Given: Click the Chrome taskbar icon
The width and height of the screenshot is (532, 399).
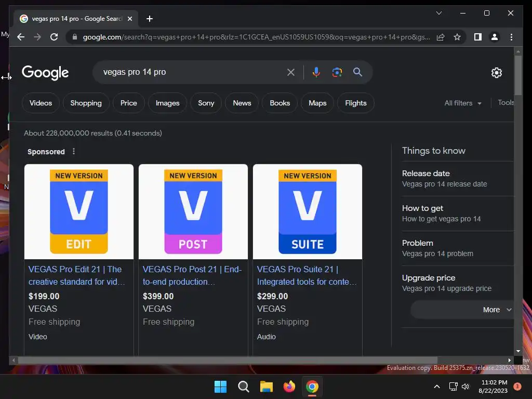Looking at the screenshot, I should coord(312,387).
